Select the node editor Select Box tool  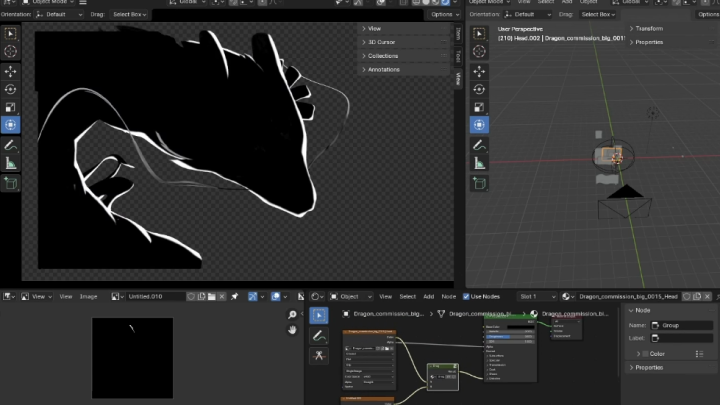pos(319,316)
